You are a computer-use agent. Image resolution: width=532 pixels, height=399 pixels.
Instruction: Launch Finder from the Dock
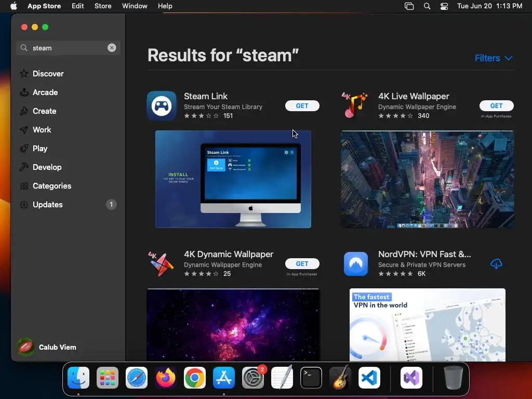click(x=78, y=378)
